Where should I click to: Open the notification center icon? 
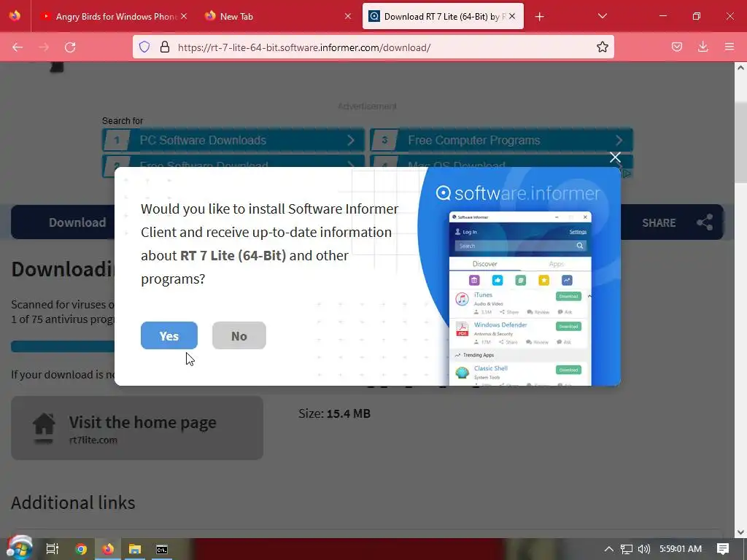723,549
